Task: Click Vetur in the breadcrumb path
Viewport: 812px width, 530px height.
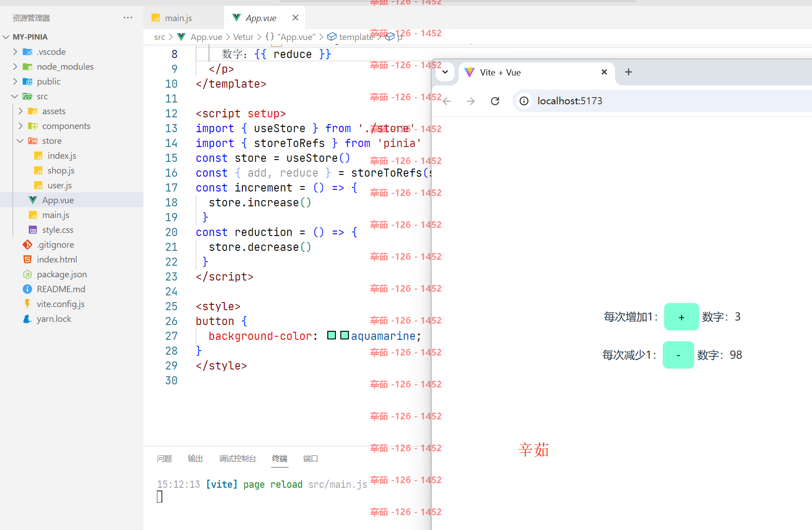Action: coord(243,37)
